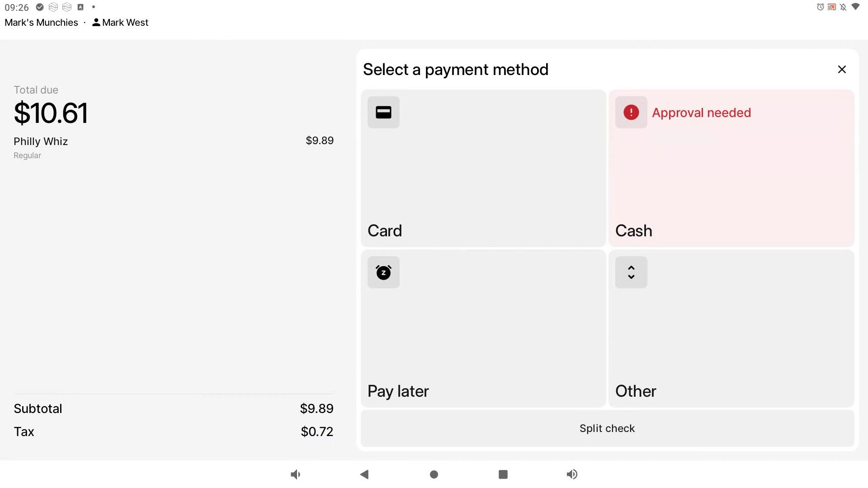868x488 pixels.
Task: Tap the Mark West user profile
Action: pyautogui.click(x=120, y=23)
